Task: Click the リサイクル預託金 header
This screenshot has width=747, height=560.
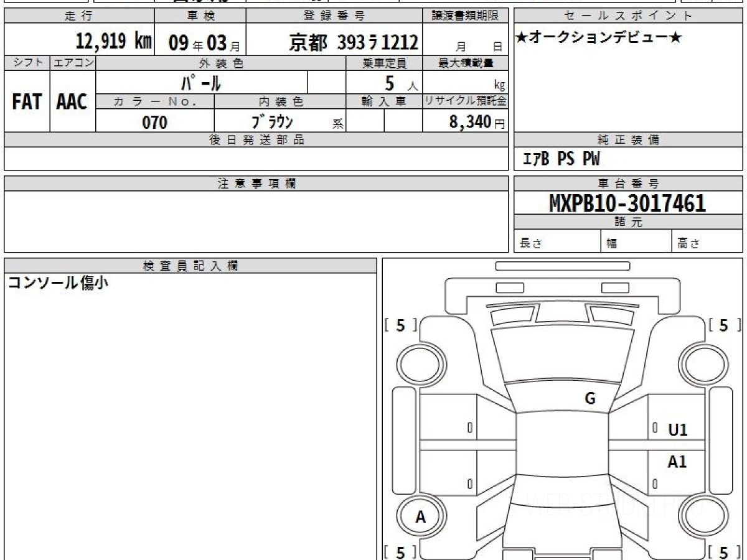Action: point(466,102)
